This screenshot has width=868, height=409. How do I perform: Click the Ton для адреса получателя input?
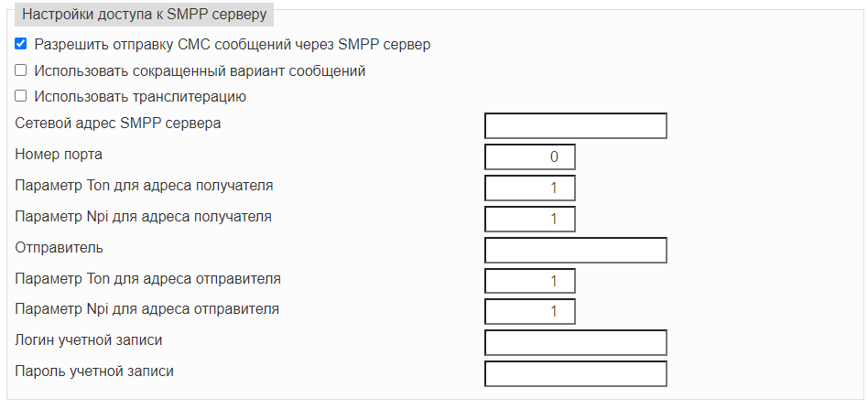point(530,188)
